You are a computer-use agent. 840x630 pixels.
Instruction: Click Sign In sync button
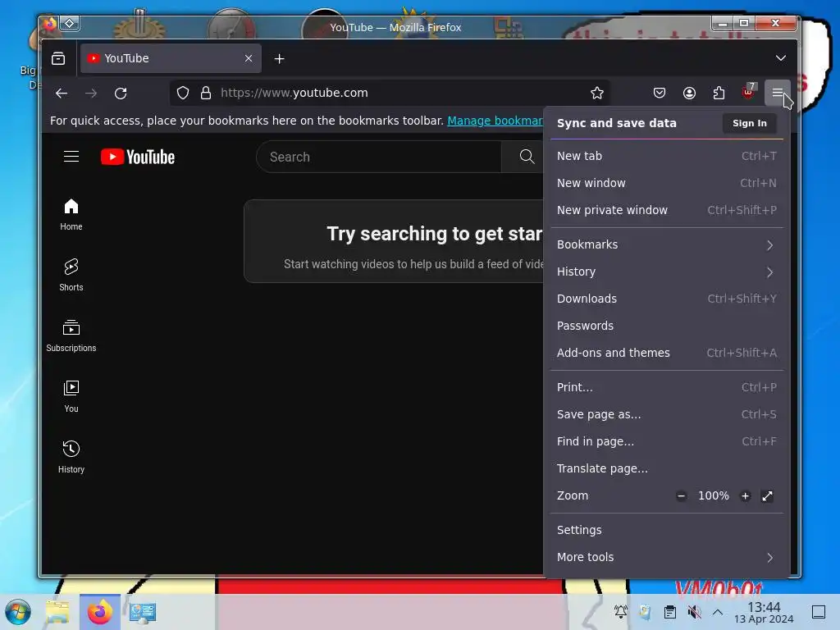point(750,123)
